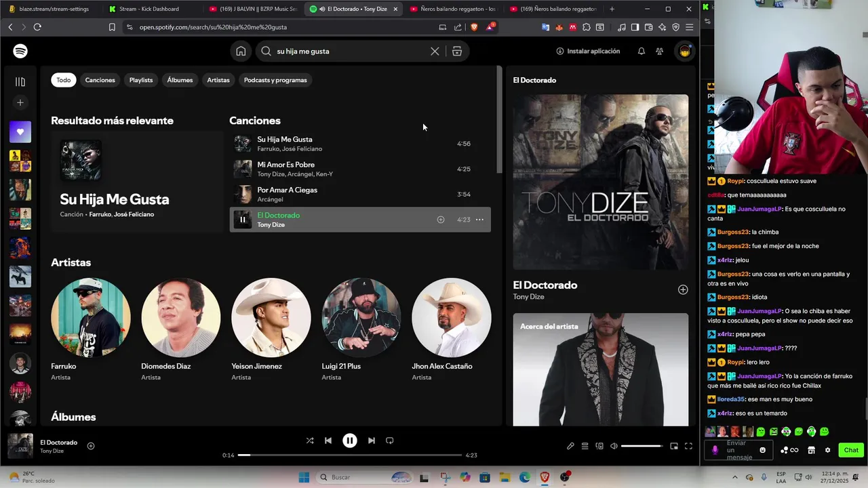Open Jhon Alex Castaño artist card
The width and height of the screenshot is (868, 488).
pyautogui.click(x=452, y=330)
